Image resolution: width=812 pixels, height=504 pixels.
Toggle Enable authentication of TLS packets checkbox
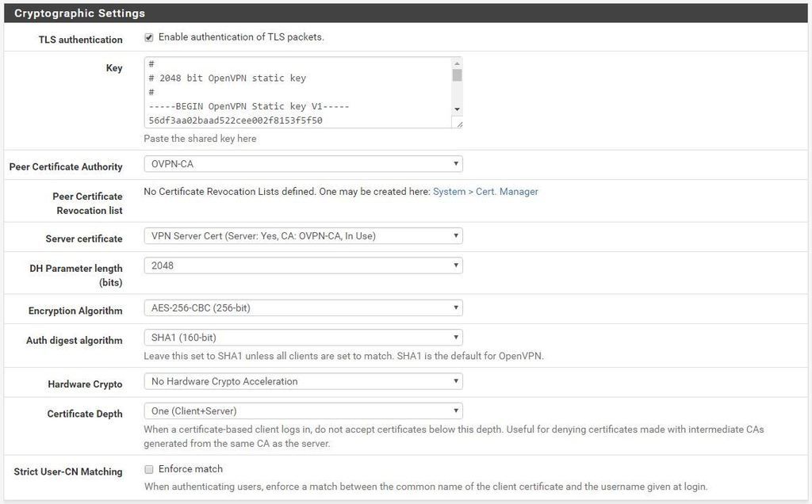[149, 37]
